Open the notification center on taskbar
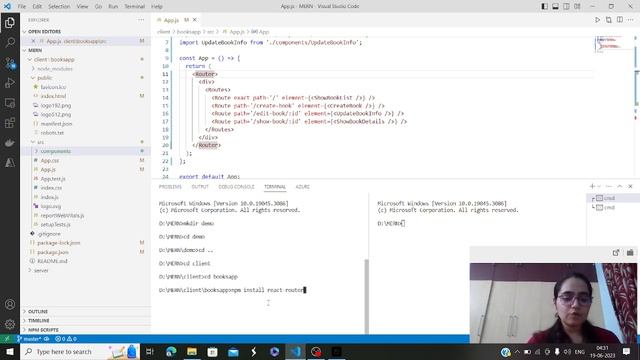 pos(627,351)
